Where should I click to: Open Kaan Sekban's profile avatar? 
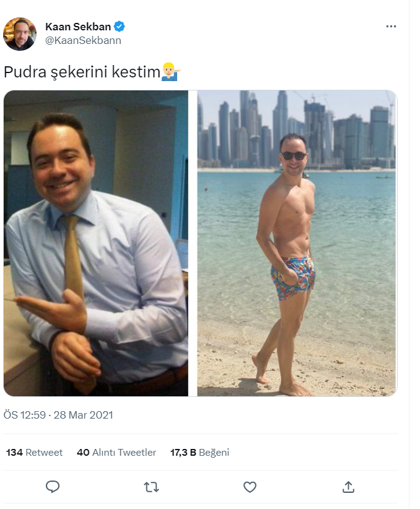click(20, 34)
